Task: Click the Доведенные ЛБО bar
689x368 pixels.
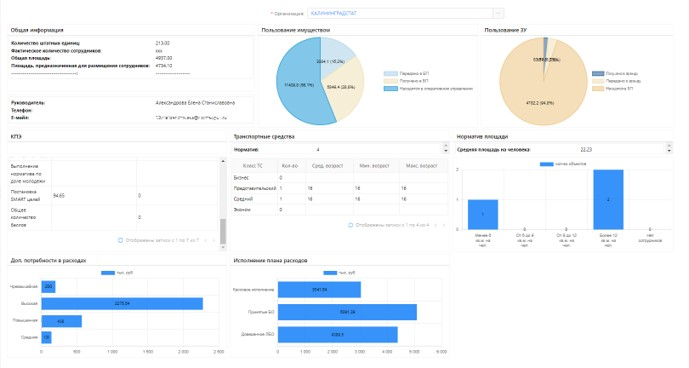Action: tap(337, 335)
